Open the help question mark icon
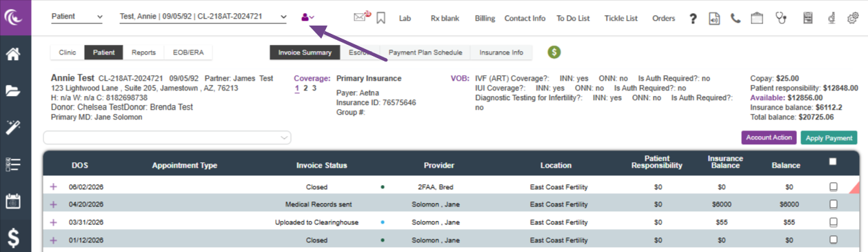Screen dimensions: 868x252 pyautogui.click(x=694, y=19)
